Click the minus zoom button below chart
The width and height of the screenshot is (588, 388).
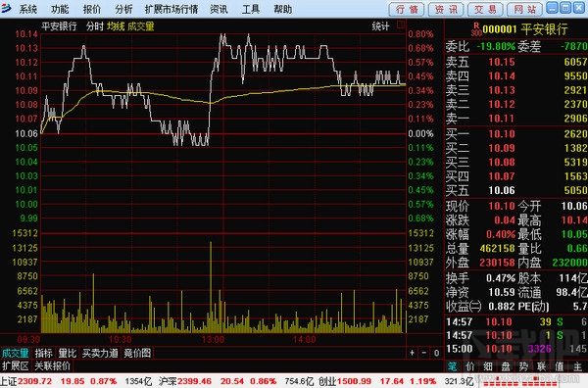point(424,353)
